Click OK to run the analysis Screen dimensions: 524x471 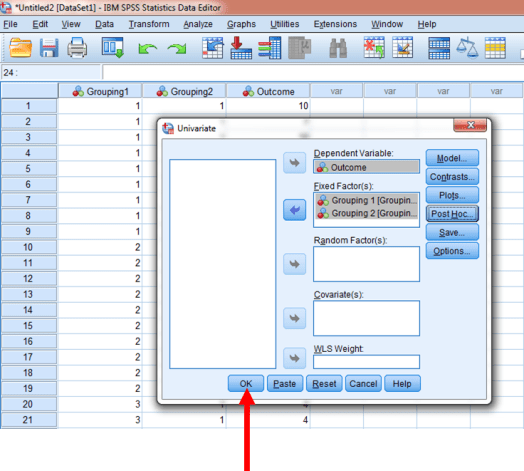click(246, 383)
